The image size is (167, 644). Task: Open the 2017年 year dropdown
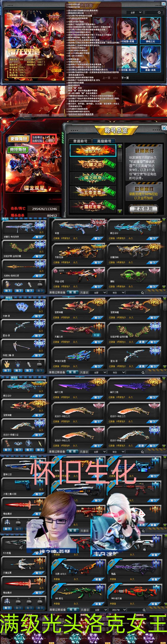[118, 610]
